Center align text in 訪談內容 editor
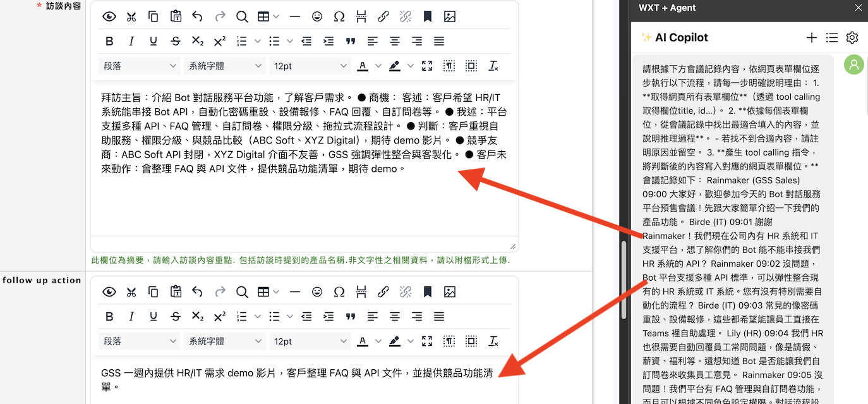The width and height of the screenshot is (868, 404). pos(395,41)
